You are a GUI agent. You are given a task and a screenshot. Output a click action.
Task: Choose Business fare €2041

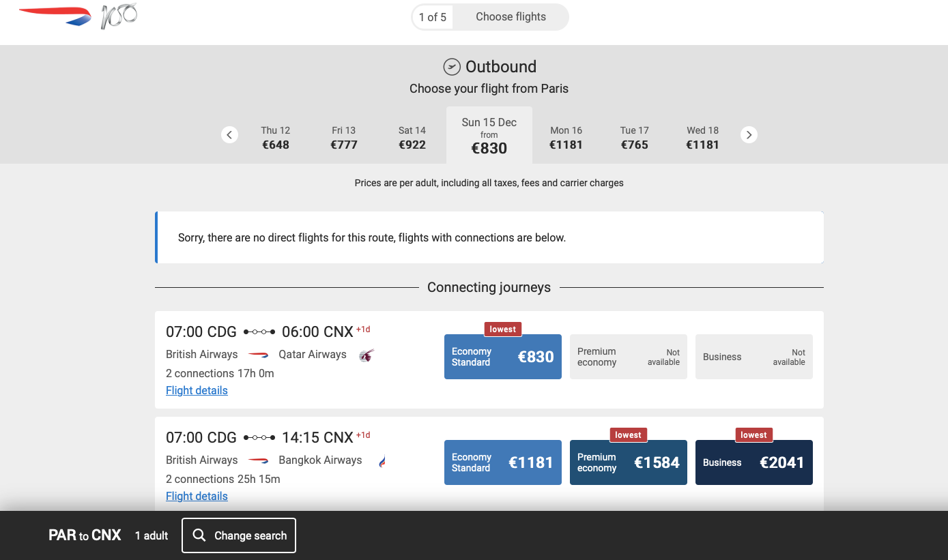pyautogui.click(x=754, y=462)
